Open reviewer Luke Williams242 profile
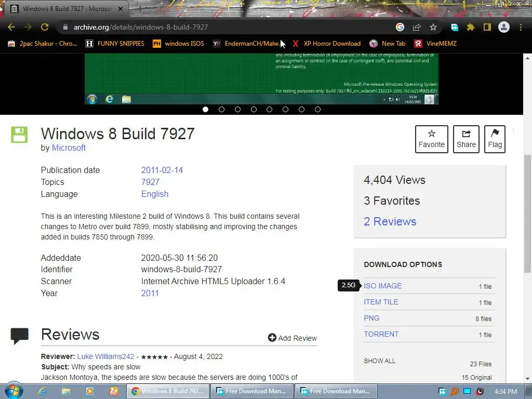The image size is (532, 399). (x=105, y=356)
